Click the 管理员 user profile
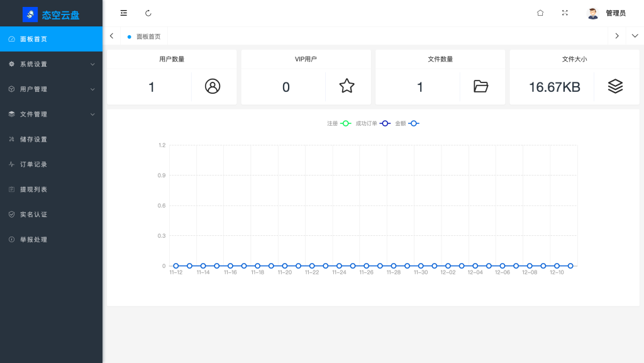644x363 pixels. (x=606, y=13)
